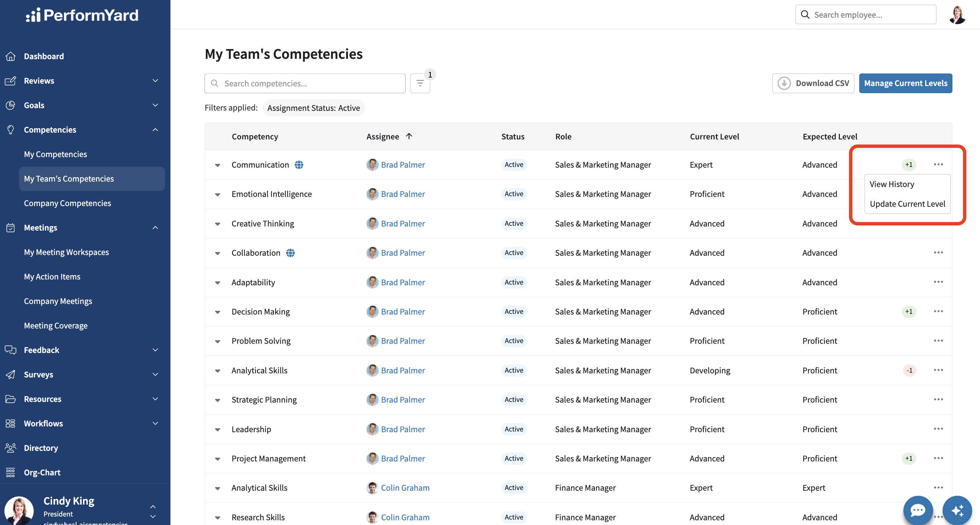Expand the Decision Making row details

click(218, 312)
